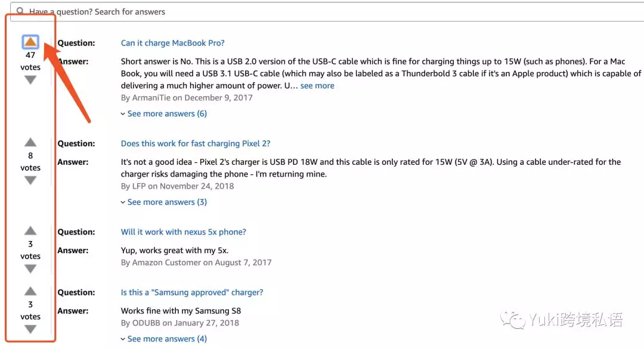This screenshot has width=644, height=348.
Task: Open 'Can it charge MacBook Pro?' question
Action: click(x=173, y=43)
